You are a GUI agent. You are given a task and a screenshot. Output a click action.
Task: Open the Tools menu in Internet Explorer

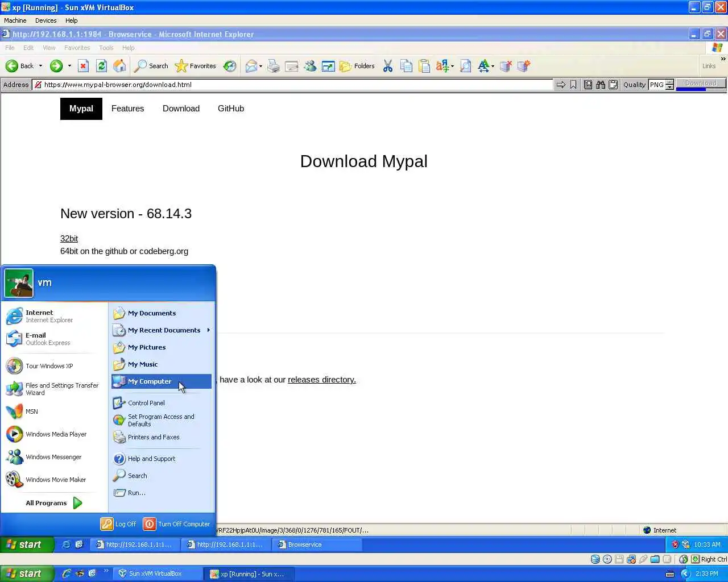coord(106,48)
